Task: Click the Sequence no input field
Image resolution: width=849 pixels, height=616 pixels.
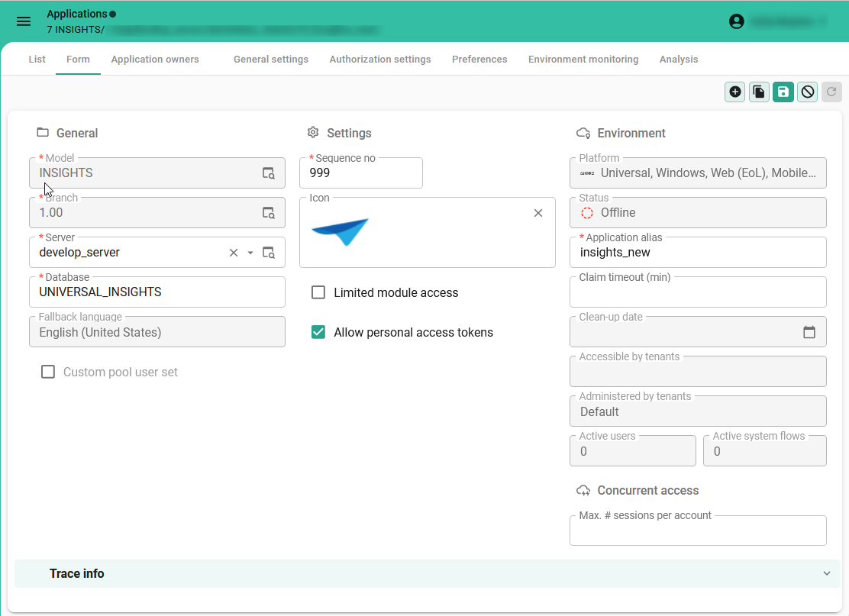Action: (360, 173)
